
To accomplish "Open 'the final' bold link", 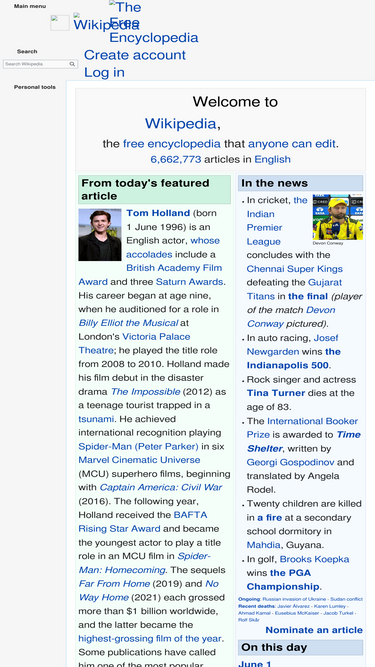I will [308, 296].
